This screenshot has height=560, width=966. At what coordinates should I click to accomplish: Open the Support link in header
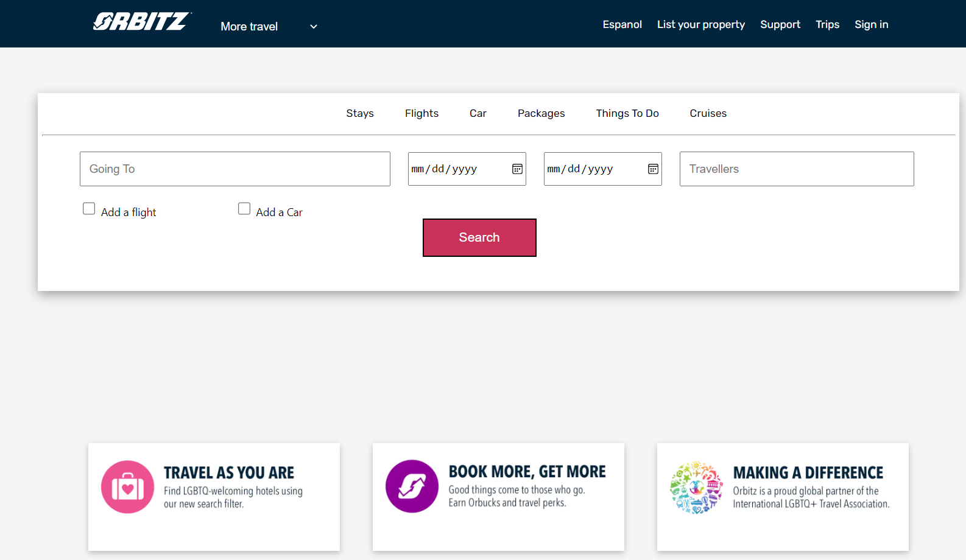[x=780, y=24]
